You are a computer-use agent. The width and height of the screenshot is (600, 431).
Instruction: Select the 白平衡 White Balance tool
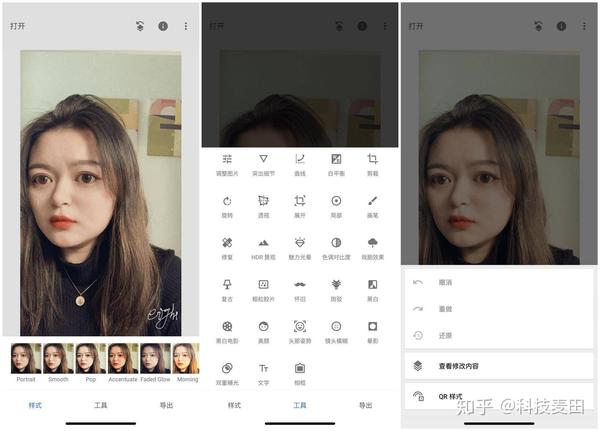(x=336, y=165)
